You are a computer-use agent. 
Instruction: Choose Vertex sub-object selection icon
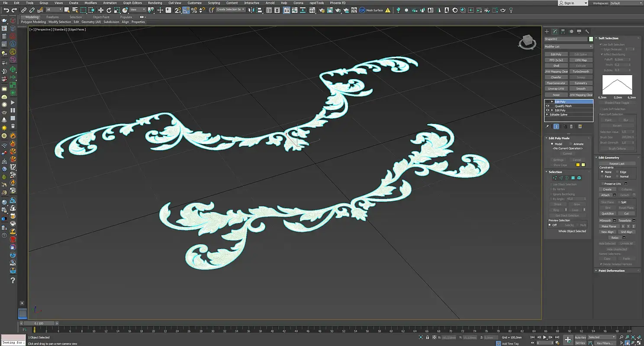(555, 178)
